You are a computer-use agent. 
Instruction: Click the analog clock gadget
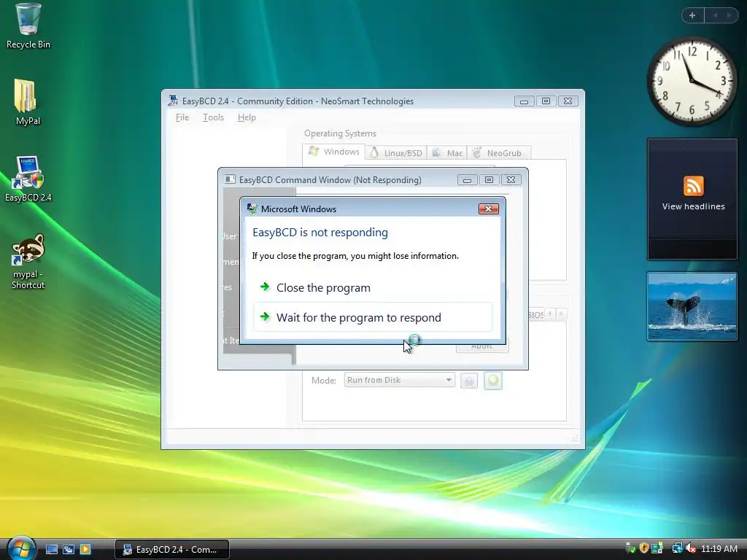tap(692, 82)
